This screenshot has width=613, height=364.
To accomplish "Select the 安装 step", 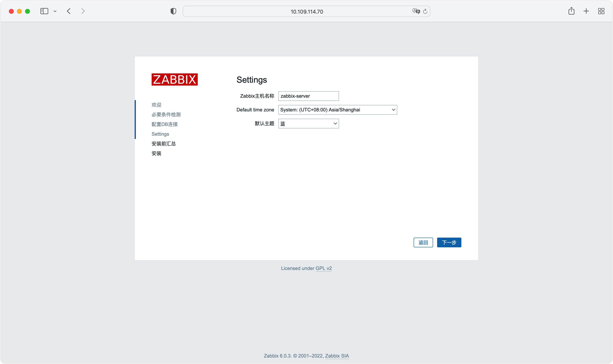I will 156,153.
